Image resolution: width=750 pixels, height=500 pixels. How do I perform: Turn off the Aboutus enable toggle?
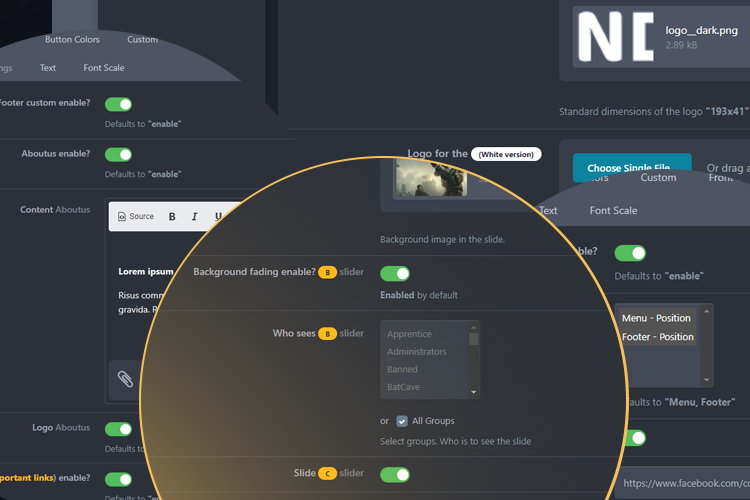119,155
